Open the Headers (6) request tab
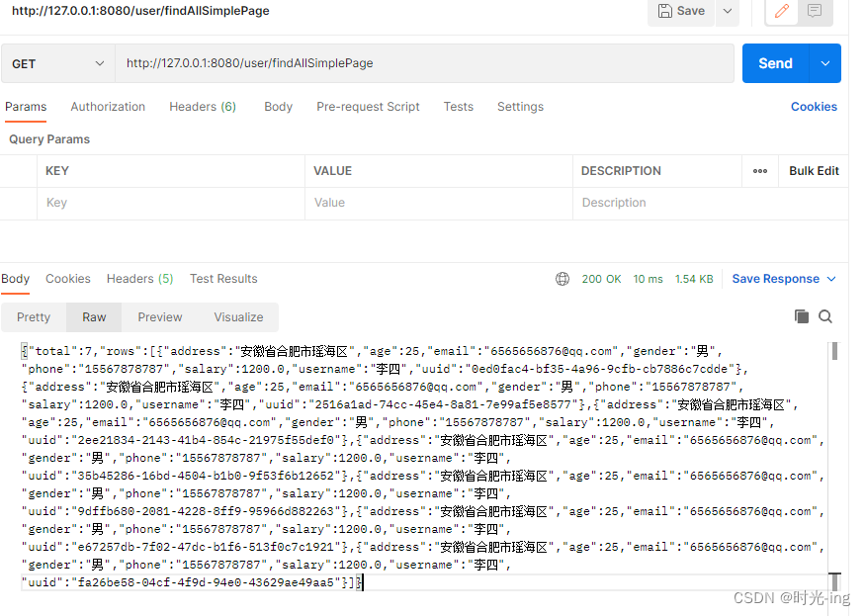 [203, 107]
